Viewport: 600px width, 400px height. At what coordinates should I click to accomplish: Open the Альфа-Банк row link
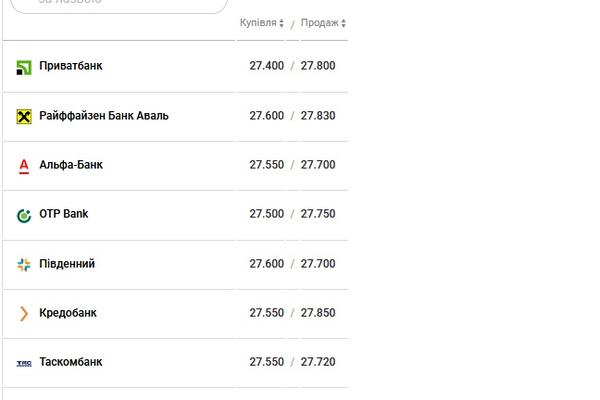click(71, 165)
